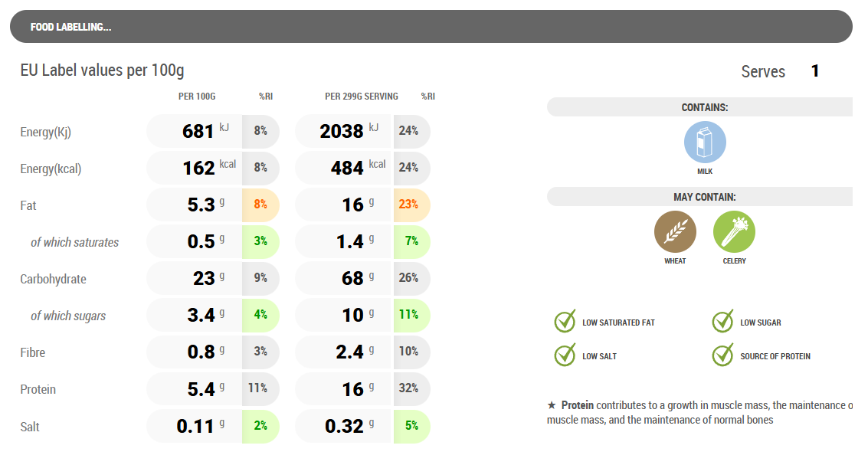
Task: Click the Source of Protein checkmark icon
Action: click(x=722, y=355)
